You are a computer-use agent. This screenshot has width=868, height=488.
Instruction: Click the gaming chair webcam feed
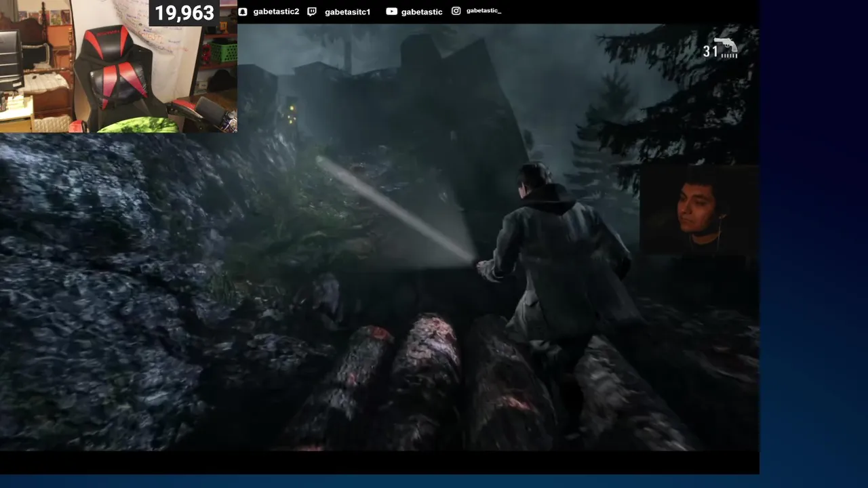pos(119,66)
